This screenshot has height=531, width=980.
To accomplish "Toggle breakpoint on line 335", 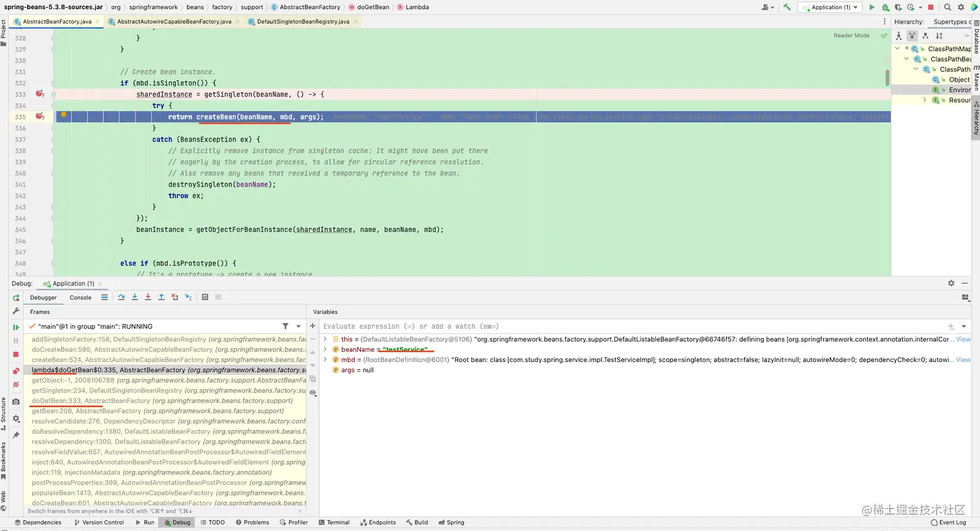I will pyautogui.click(x=40, y=117).
